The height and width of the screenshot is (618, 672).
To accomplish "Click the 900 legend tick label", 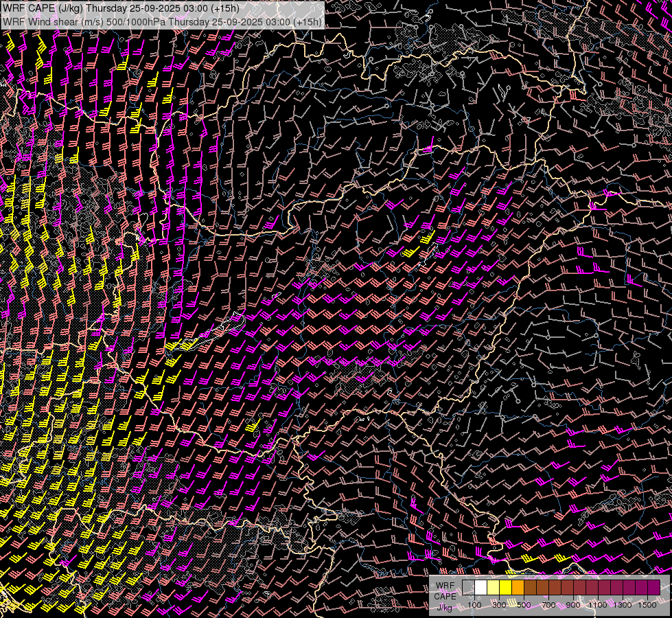I will tap(573, 605).
